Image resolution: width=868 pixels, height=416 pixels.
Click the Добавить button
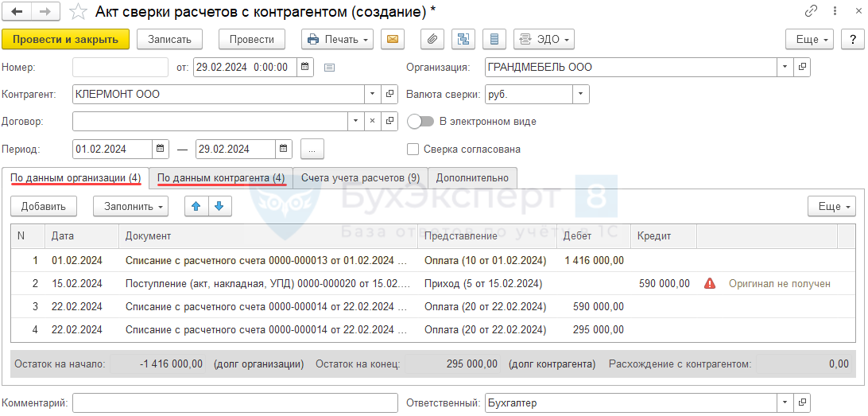pyautogui.click(x=43, y=206)
